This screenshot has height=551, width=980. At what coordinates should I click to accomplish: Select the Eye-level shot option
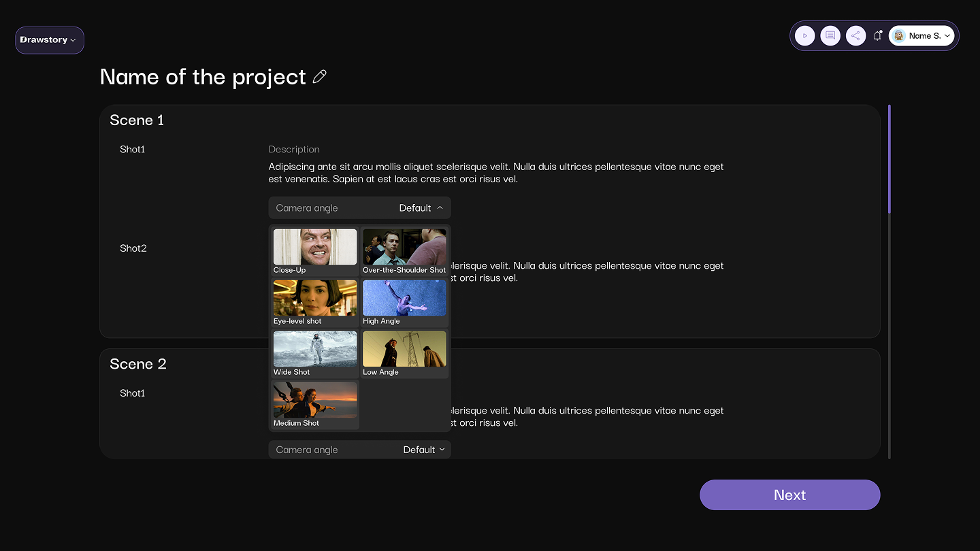click(315, 303)
